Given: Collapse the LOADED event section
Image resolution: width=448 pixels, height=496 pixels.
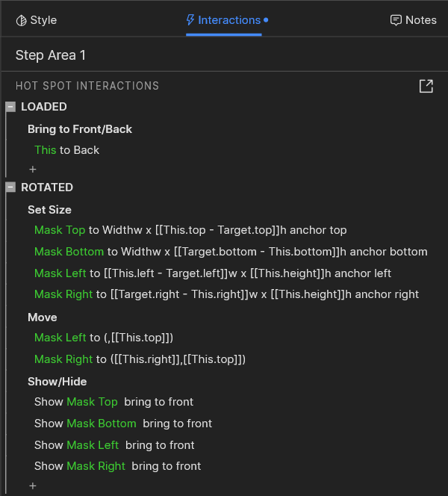Looking at the screenshot, I should coord(10,107).
